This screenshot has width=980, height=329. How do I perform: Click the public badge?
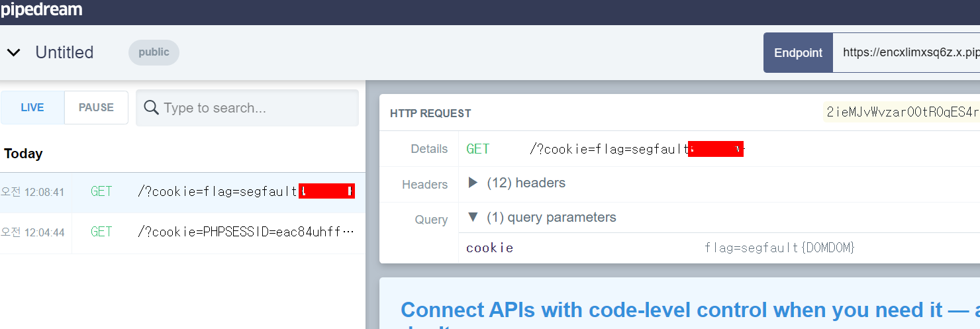click(154, 52)
